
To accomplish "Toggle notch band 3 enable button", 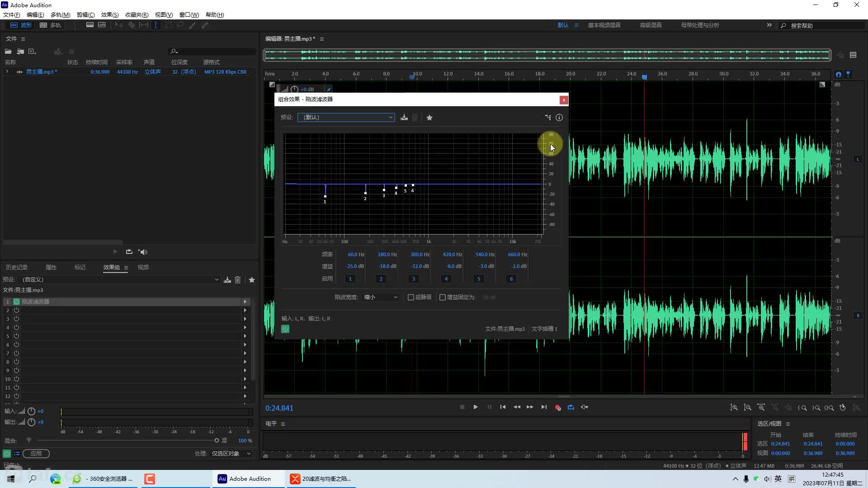I will 414,279.
